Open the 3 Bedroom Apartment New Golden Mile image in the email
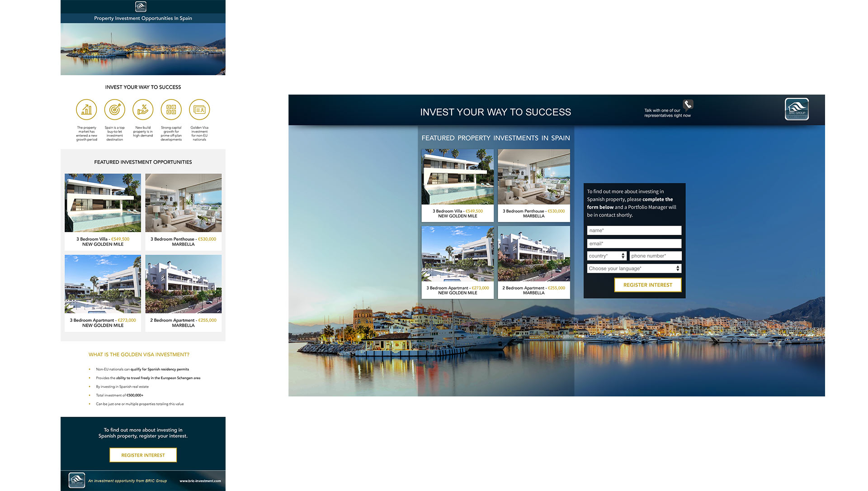 103,284
